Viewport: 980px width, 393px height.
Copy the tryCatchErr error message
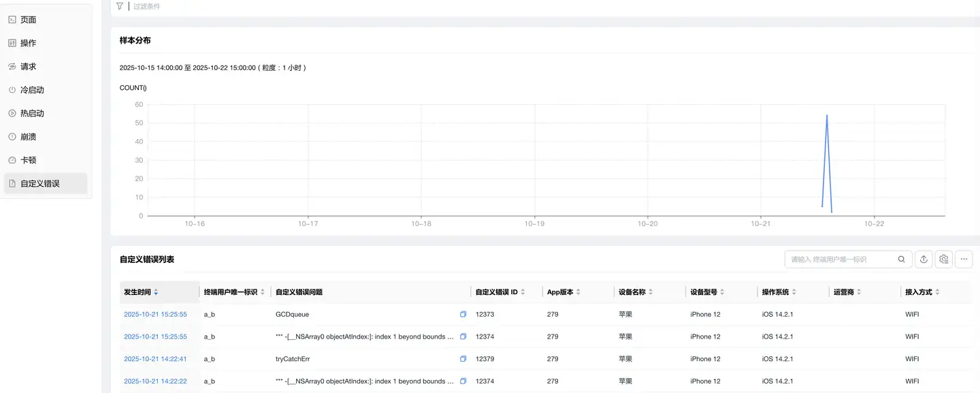(x=463, y=359)
